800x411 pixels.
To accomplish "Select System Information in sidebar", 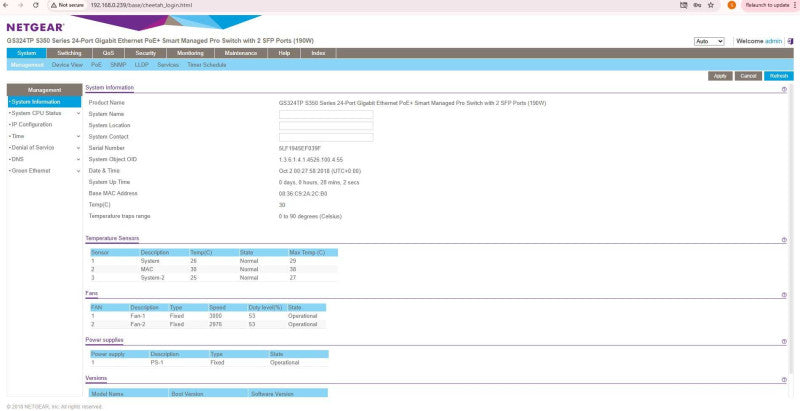I will tap(44, 102).
